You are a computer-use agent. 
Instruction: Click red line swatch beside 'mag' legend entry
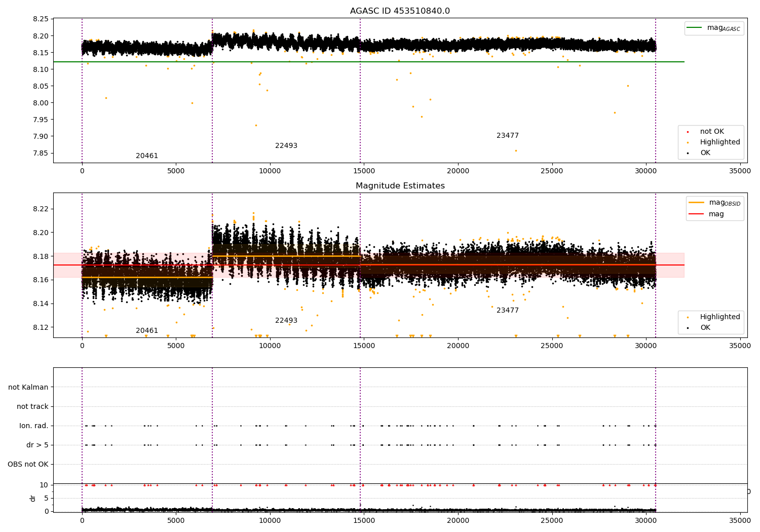pos(696,214)
